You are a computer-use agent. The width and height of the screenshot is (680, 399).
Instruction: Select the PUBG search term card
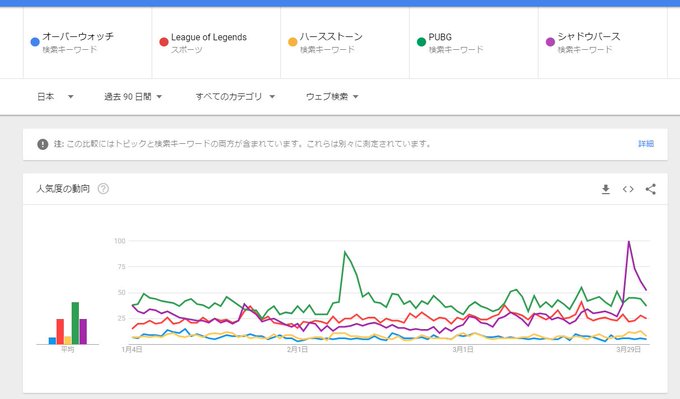[474, 43]
